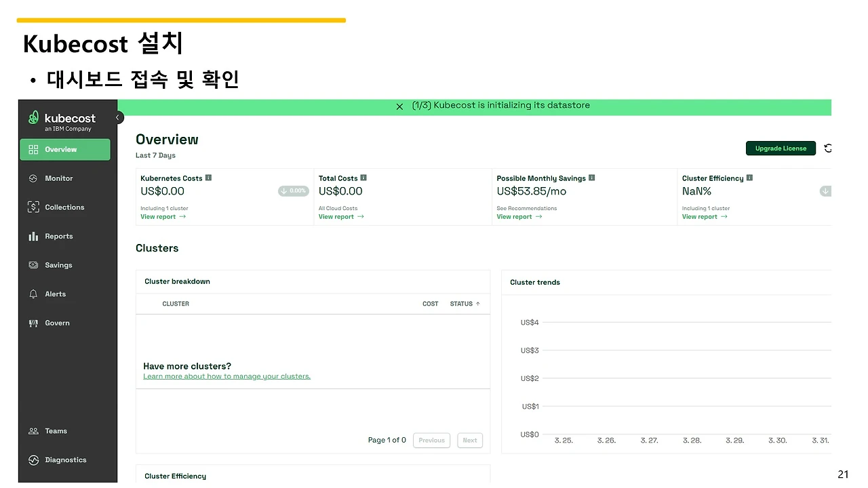Click the Kubecost logo icon
The height and width of the screenshot is (488, 868).
coord(33,118)
